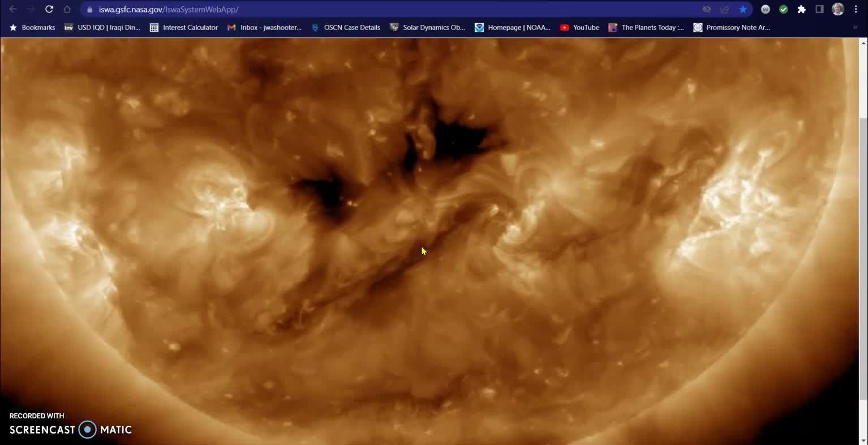Open the Bookmarks folder
Viewport: 868px width, 445px height.
click(x=32, y=27)
